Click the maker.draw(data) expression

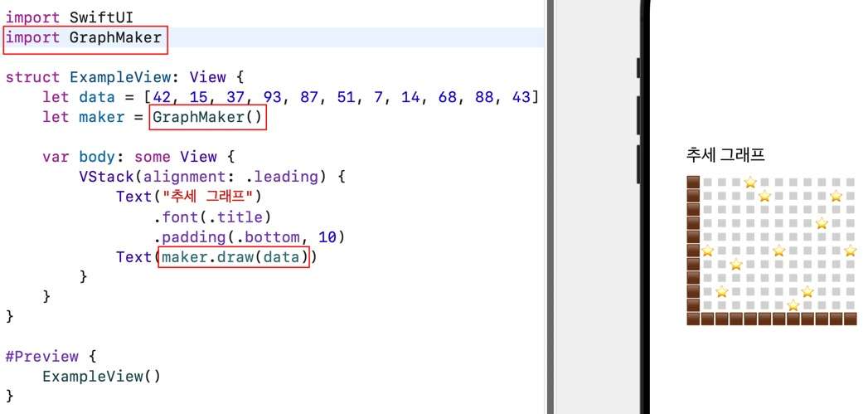click(234, 257)
